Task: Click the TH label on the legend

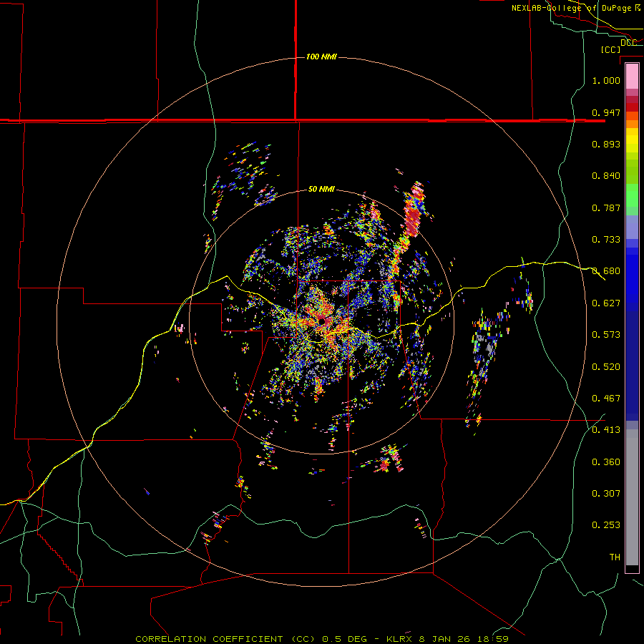Action: [615, 557]
